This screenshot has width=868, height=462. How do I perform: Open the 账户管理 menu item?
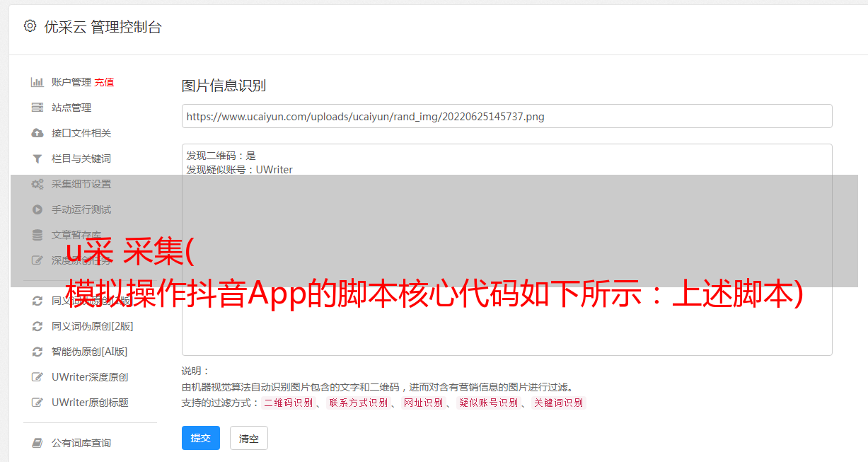click(71, 82)
